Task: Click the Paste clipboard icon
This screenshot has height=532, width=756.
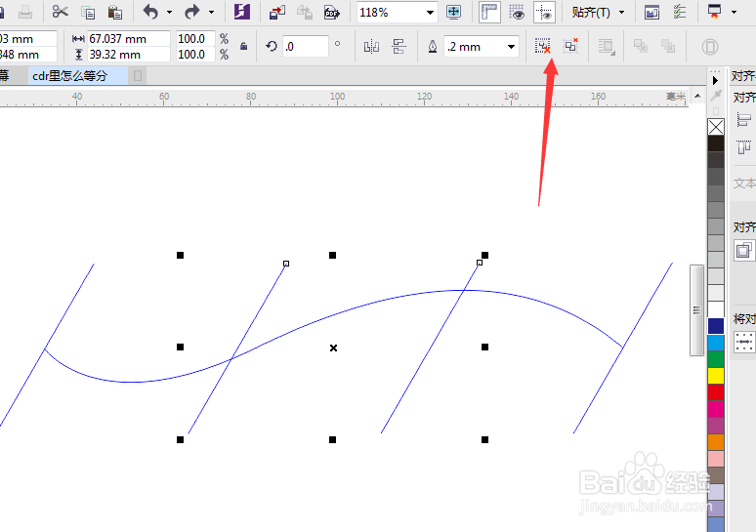Action: [114, 12]
